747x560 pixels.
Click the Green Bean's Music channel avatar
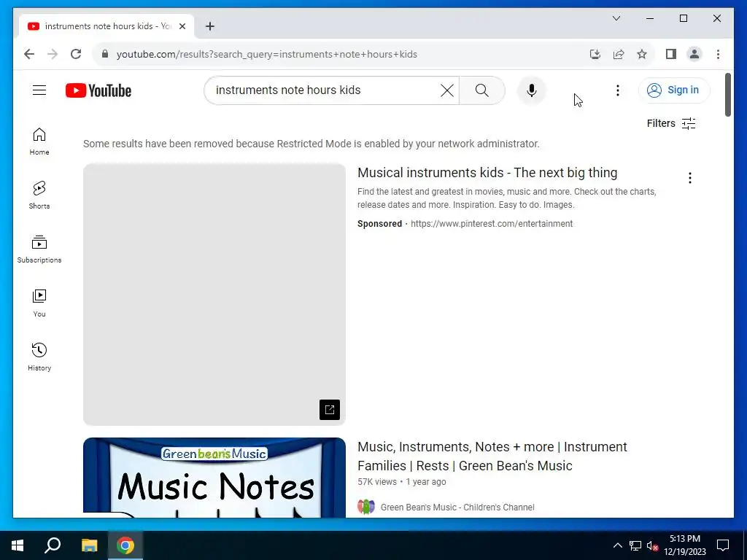366,507
